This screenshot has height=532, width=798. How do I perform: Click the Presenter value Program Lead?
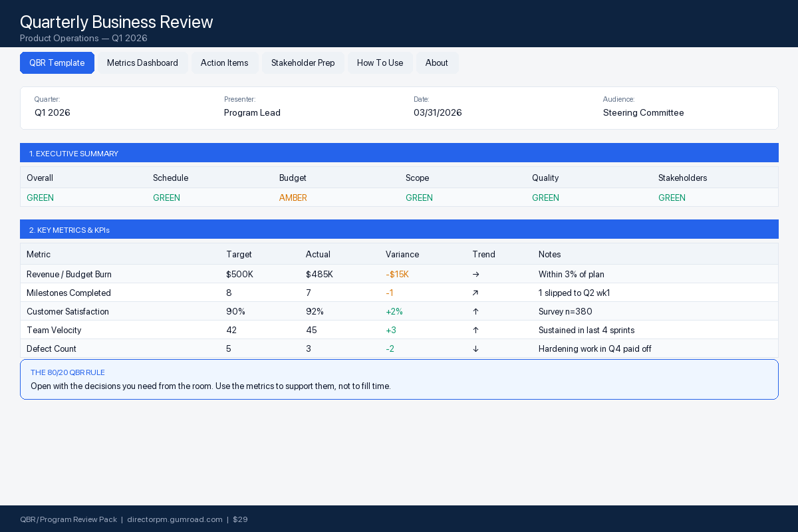click(252, 112)
